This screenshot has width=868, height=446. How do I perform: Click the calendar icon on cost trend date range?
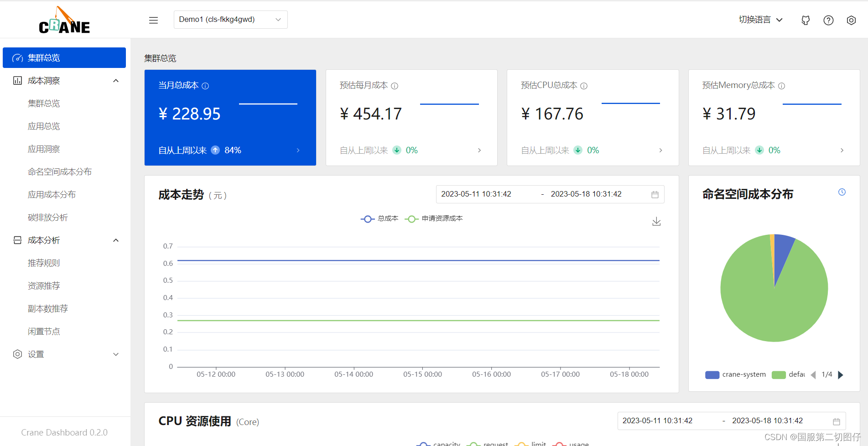655,194
